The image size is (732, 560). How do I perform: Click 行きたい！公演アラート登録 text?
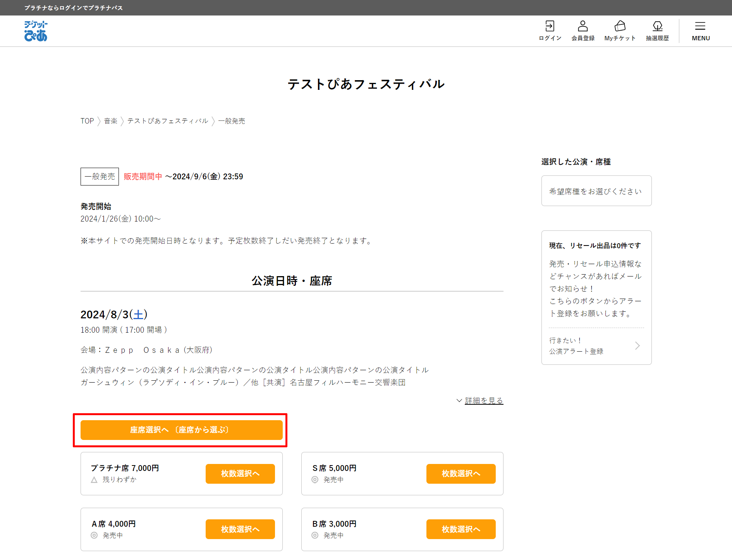(576, 346)
